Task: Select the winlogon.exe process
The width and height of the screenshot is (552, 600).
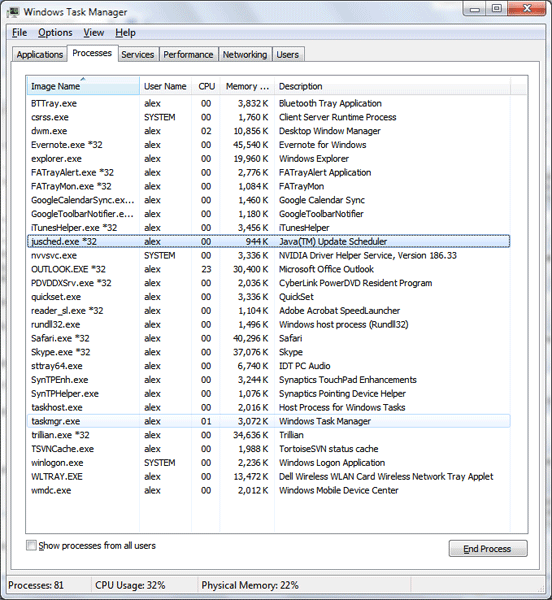Action: pos(269,462)
